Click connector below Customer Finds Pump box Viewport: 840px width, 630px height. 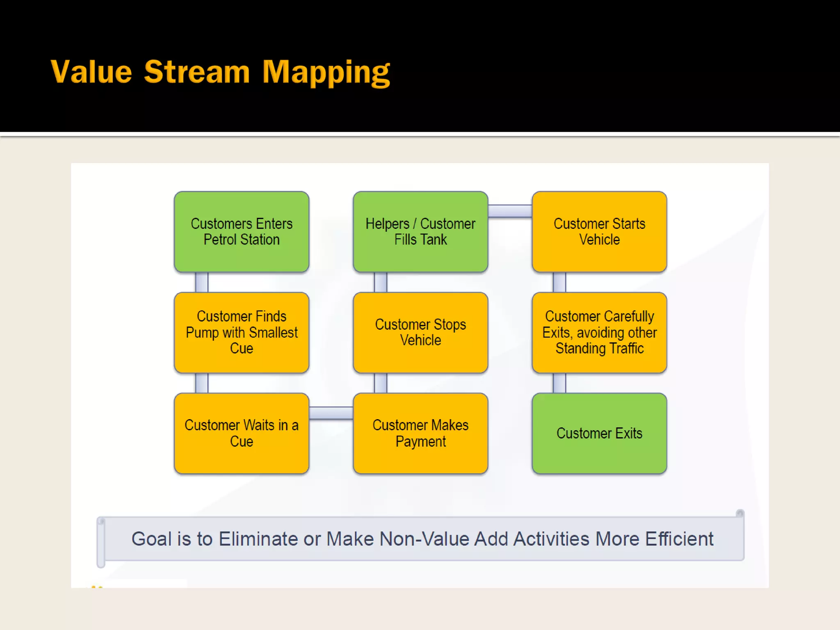(202, 383)
